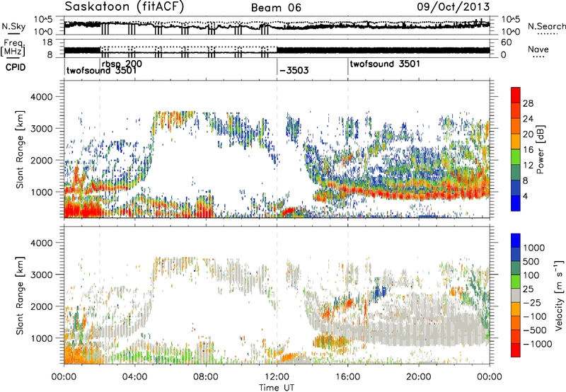Click the 'N.Search' legend label
The width and height of the screenshot is (566, 392).
coord(547,26)
